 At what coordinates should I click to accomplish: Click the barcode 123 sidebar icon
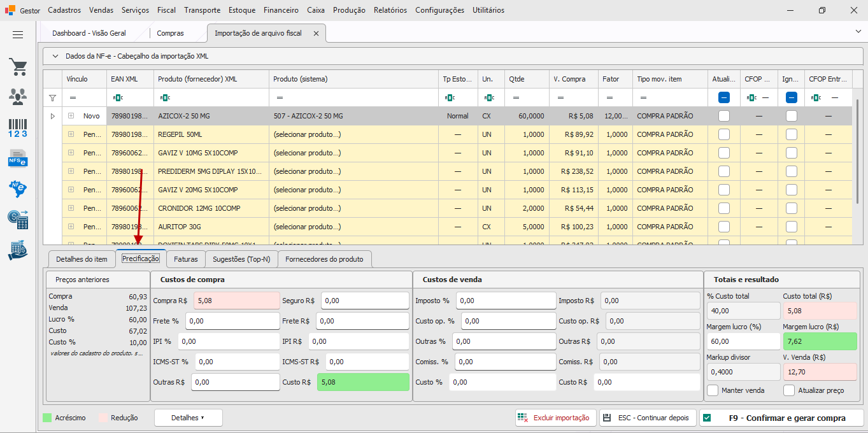pos(18,127)
